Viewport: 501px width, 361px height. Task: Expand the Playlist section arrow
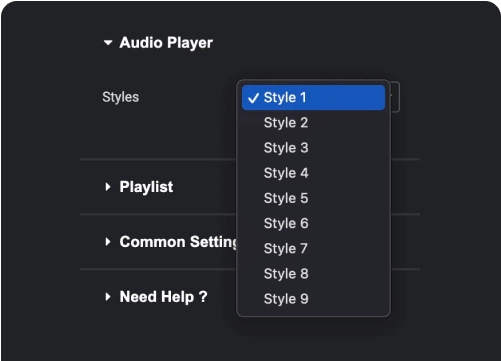click(108, 187)
